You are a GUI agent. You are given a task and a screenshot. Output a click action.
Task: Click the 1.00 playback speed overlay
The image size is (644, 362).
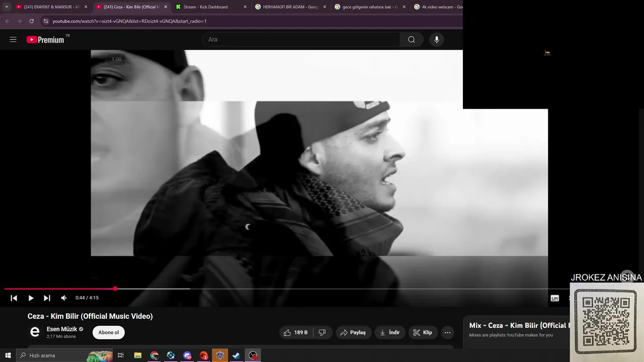tap(116, 59)
